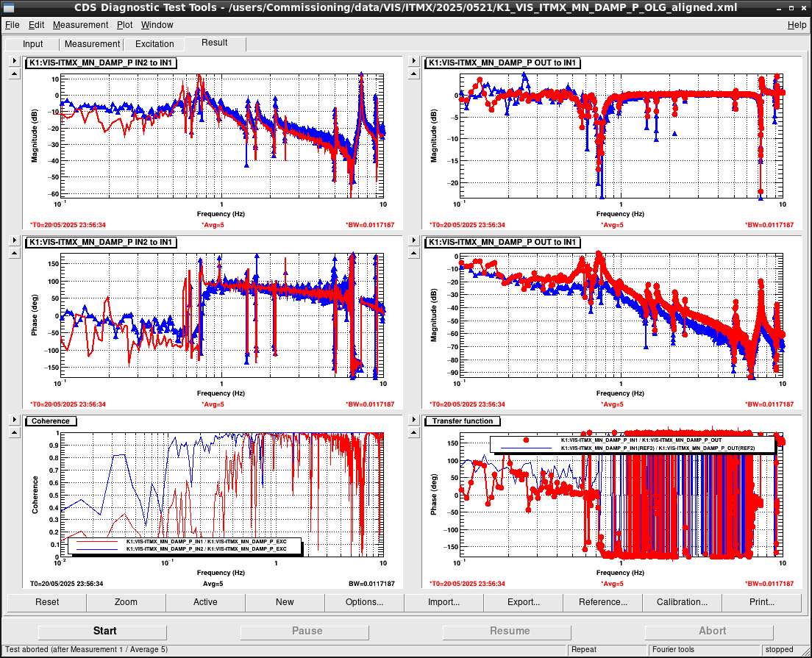Click the New button

[x=285, y=602]
